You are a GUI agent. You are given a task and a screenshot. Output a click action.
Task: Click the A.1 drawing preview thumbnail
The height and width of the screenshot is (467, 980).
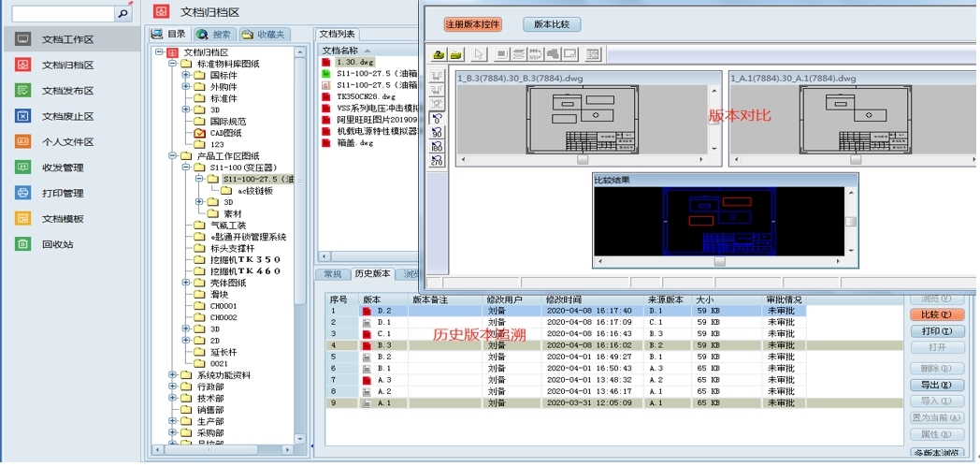click(857, 119)
